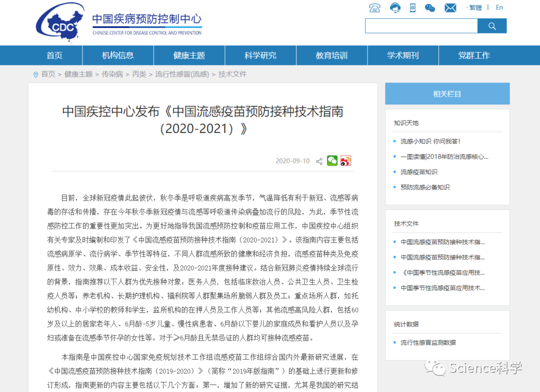The image size is (540, 392).
Task: Open link 《中国季节性流感疫苗应用技...
Action: [x=443, y=272]
